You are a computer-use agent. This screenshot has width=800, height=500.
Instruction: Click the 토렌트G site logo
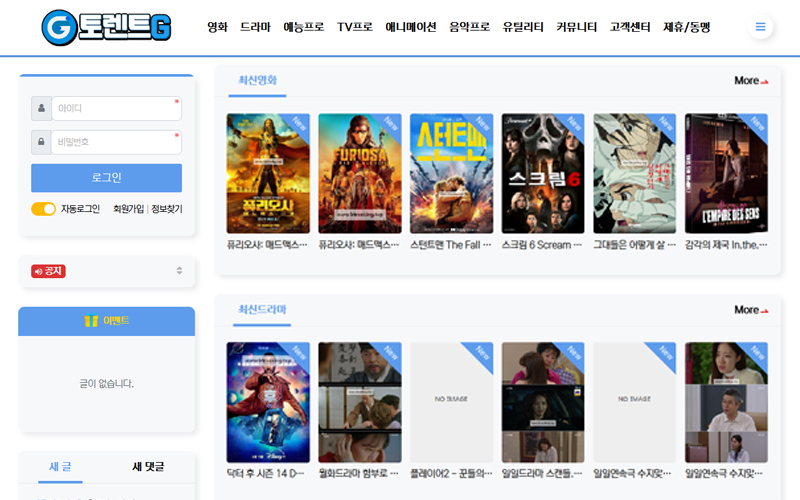[106, 28]
